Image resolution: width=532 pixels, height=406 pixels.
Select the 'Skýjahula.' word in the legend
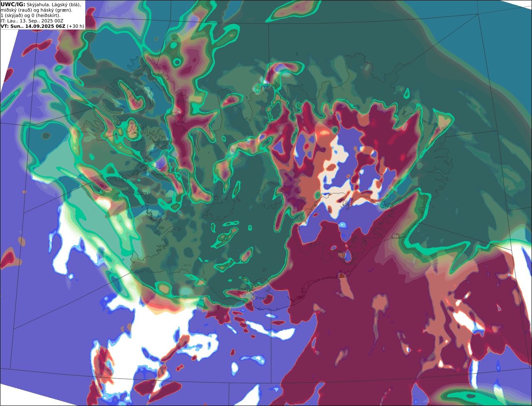click(38, 5)
